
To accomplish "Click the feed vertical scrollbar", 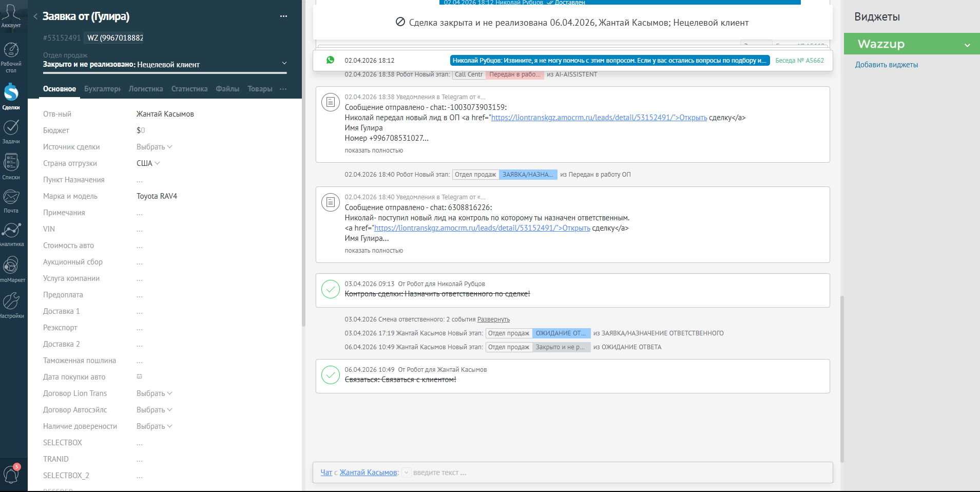I will tap(842, 379).
